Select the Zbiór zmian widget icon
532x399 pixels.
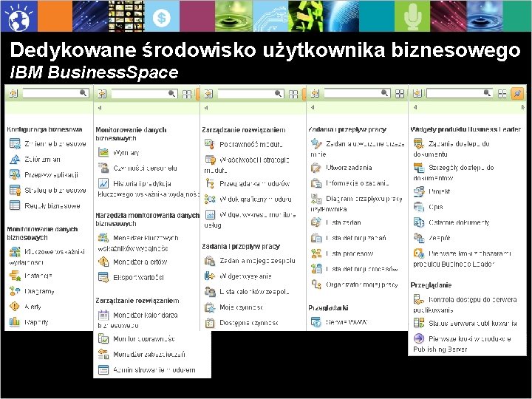pyautogui.click(x=15, y=159)
